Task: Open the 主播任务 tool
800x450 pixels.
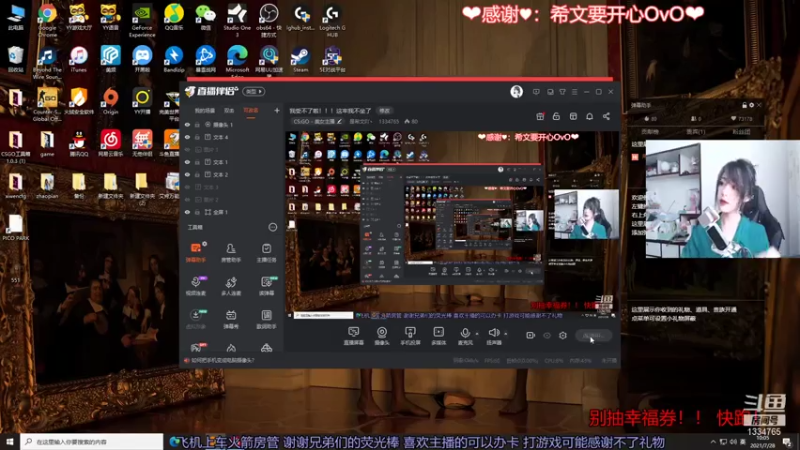Action: tap(266, 252)
